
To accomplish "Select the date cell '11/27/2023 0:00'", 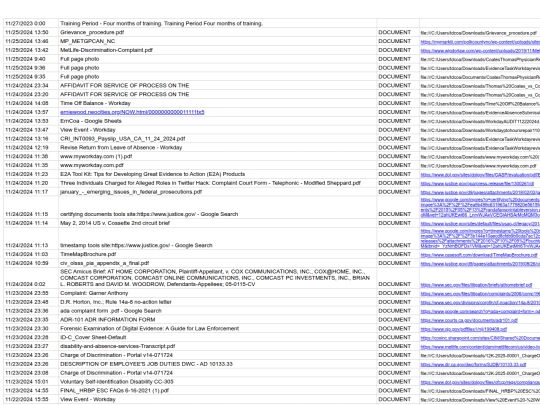I will (x=31, y=23).
